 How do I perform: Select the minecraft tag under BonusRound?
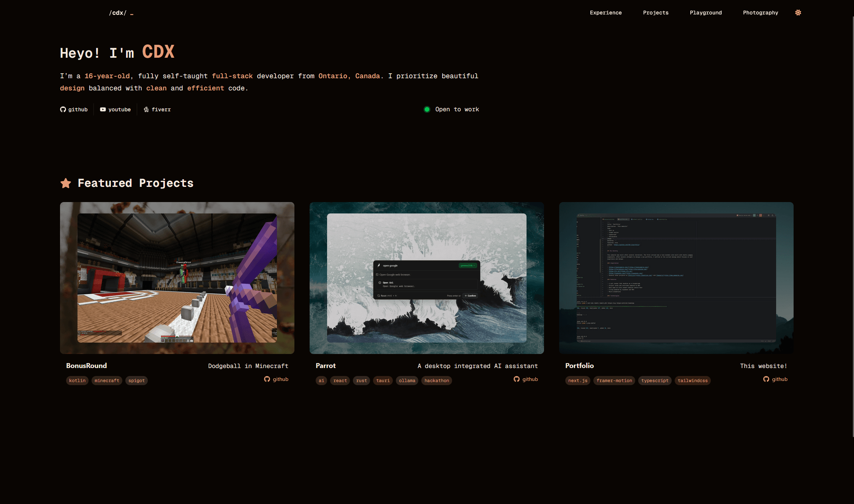point(107,380)
